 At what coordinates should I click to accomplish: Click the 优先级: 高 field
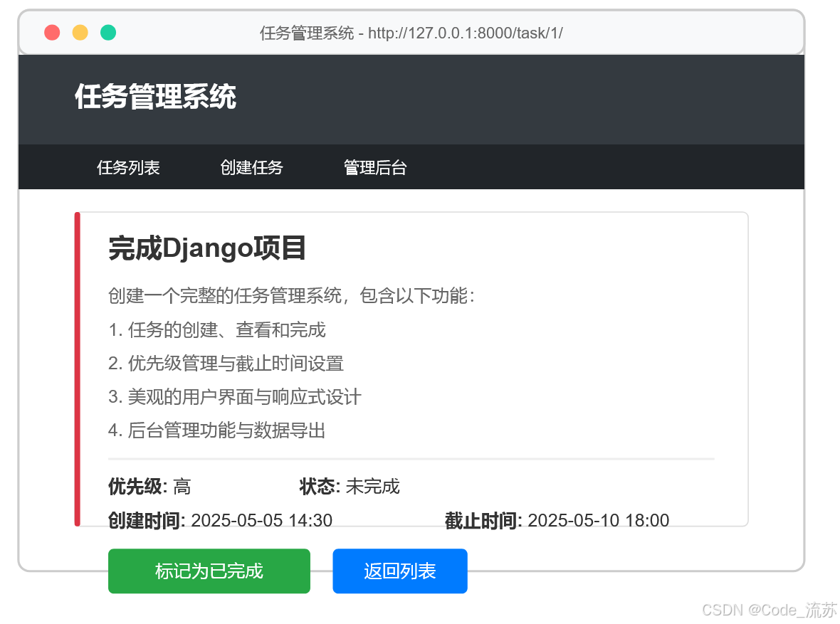(x=149, y=487)
